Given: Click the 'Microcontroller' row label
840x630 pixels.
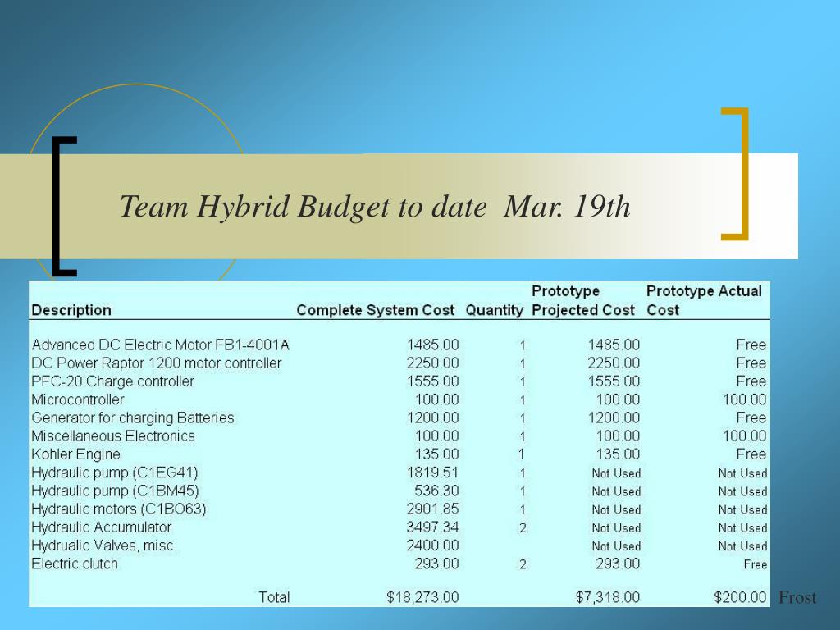Looking at the screenshot, I should click(x=78, y=399).
